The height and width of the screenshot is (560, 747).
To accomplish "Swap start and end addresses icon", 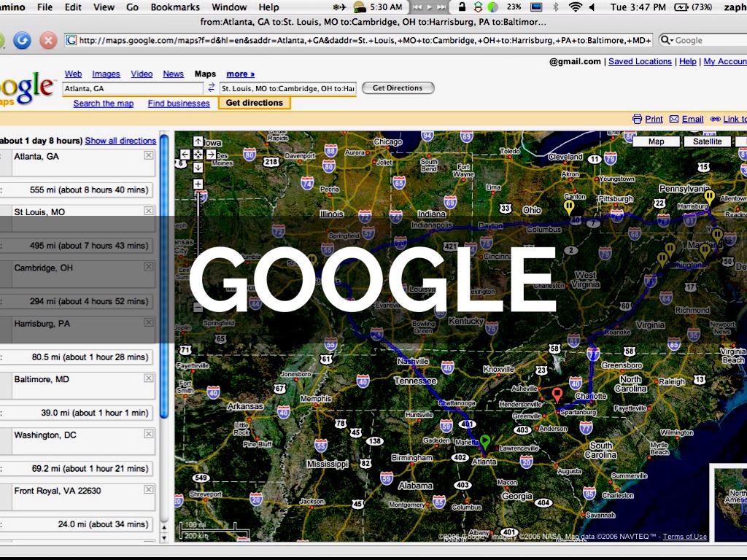I will coord(212,88).
